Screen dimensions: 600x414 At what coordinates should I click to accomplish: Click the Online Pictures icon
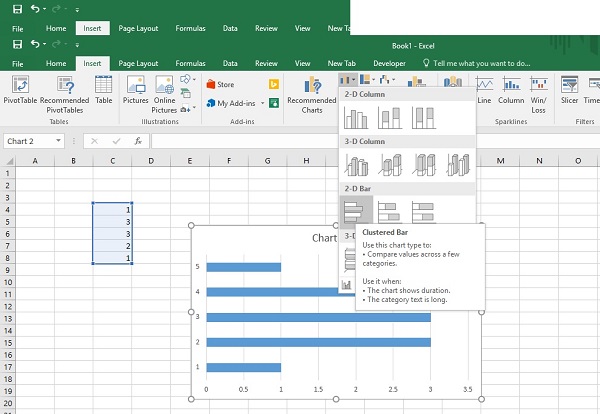tap(165, 95)
